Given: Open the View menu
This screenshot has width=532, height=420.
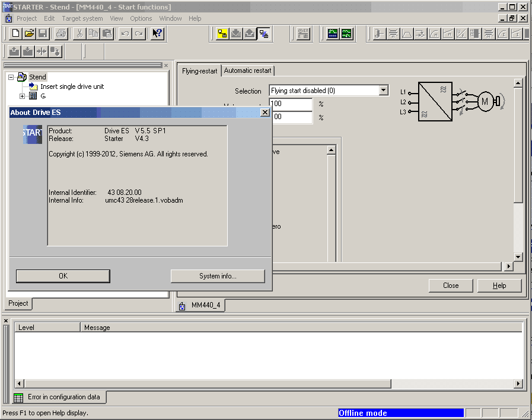Looking at the screenshot, I should 116,18.
